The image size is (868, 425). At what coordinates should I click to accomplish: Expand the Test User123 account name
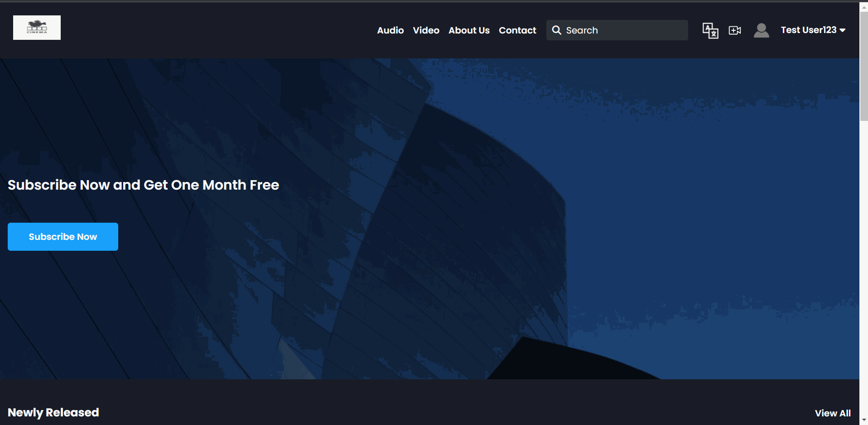[808, 30]
